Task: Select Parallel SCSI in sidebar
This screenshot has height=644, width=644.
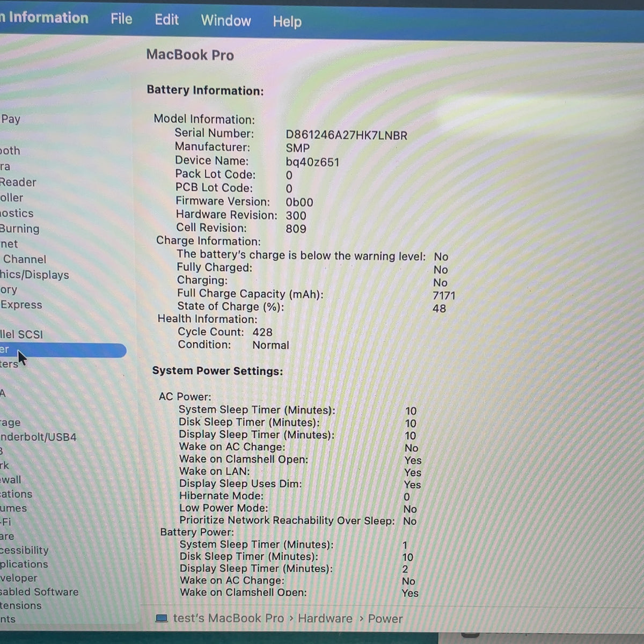Action: point(21,334)
